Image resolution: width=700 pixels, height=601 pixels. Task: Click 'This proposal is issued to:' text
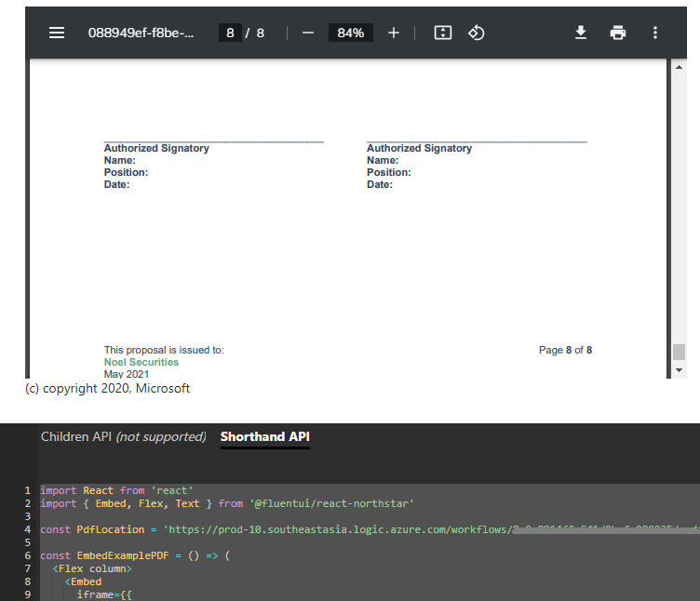164,350
